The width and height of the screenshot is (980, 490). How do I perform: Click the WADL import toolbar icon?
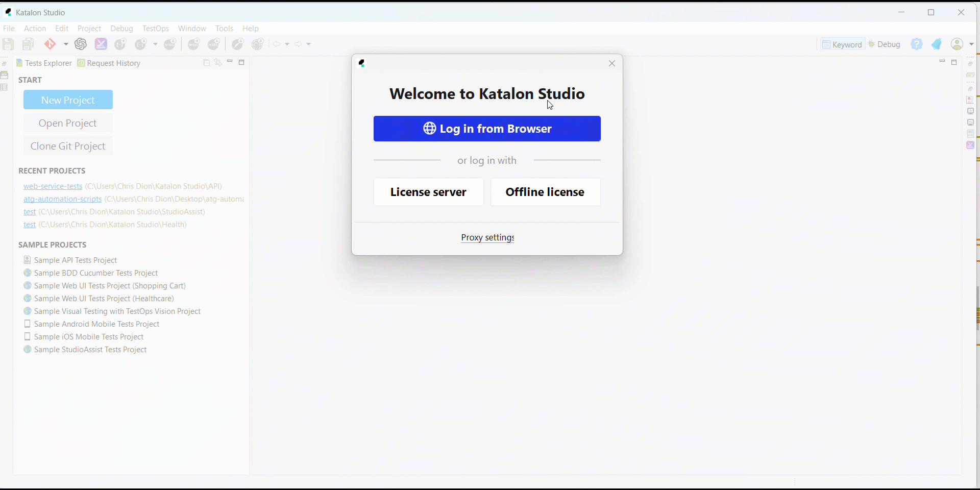(170, 44)
